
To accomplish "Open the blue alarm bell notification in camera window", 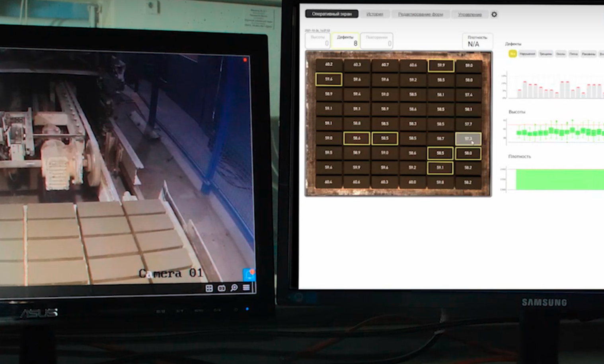I will (249, 275).
